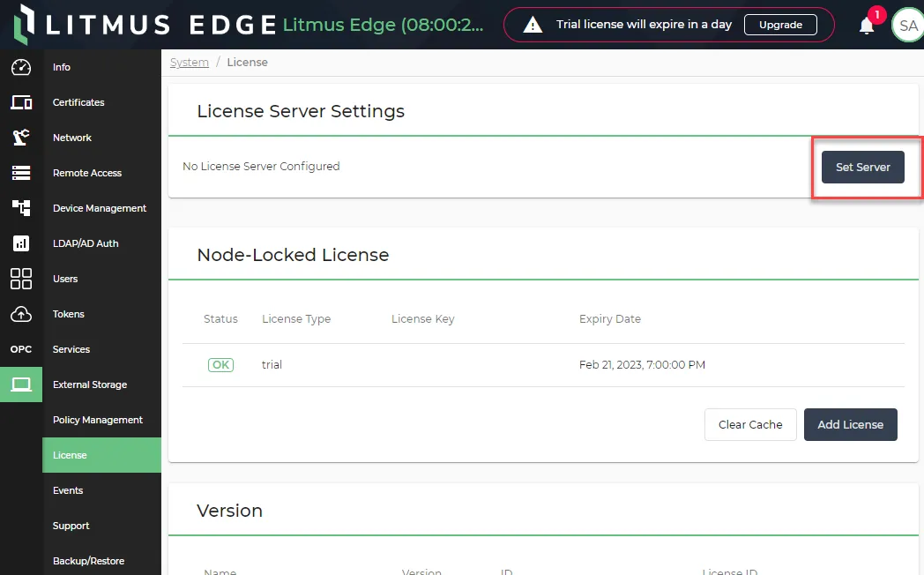Image resolution: width=924 pixels, height=575 pixels.
Task: Click the cloud upload integration icon in sidebar
Action: [21, 314]
